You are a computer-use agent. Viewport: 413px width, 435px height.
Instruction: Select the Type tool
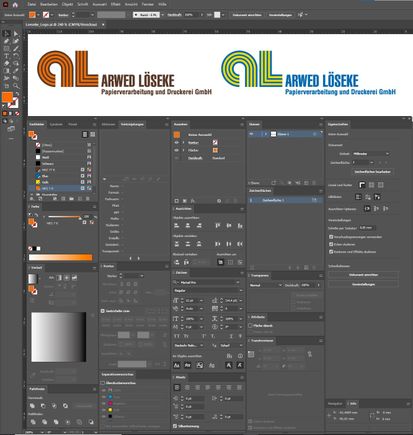pos(6,56)
